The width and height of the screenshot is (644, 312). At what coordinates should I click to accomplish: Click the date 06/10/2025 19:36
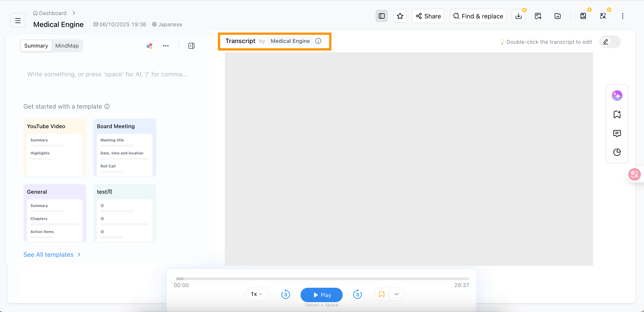[120, 24]
